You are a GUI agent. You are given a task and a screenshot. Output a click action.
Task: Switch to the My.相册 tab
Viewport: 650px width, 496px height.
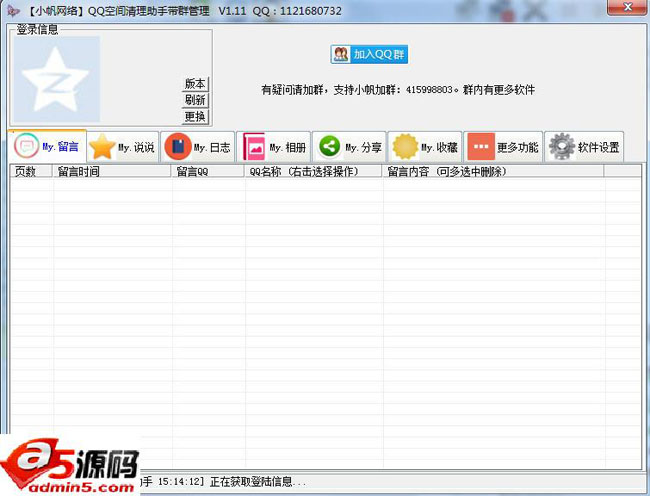[x=274, y=147]
